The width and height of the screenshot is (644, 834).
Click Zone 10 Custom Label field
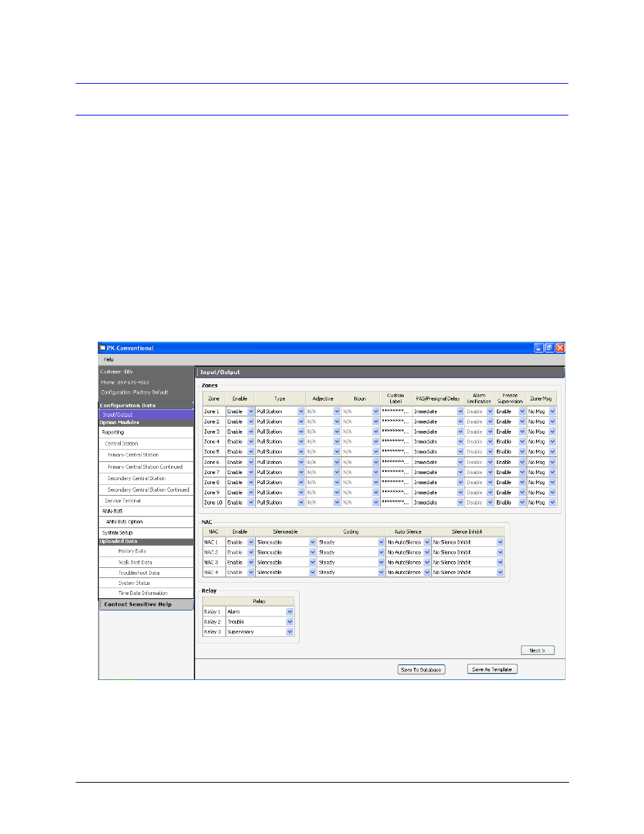point(396,502)
